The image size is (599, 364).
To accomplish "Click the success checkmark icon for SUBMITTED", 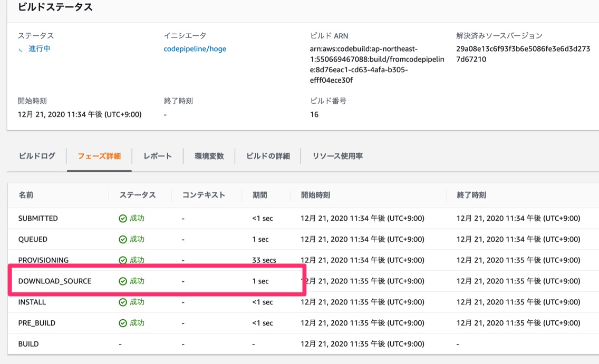I will click(x=123, y=219).
